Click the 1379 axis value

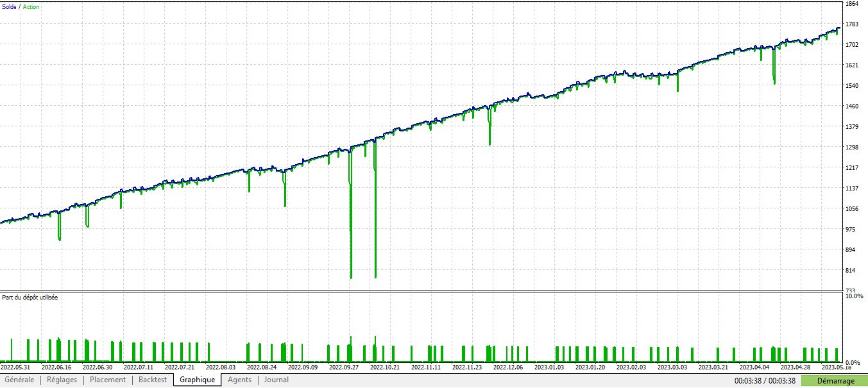coord(853,127)
